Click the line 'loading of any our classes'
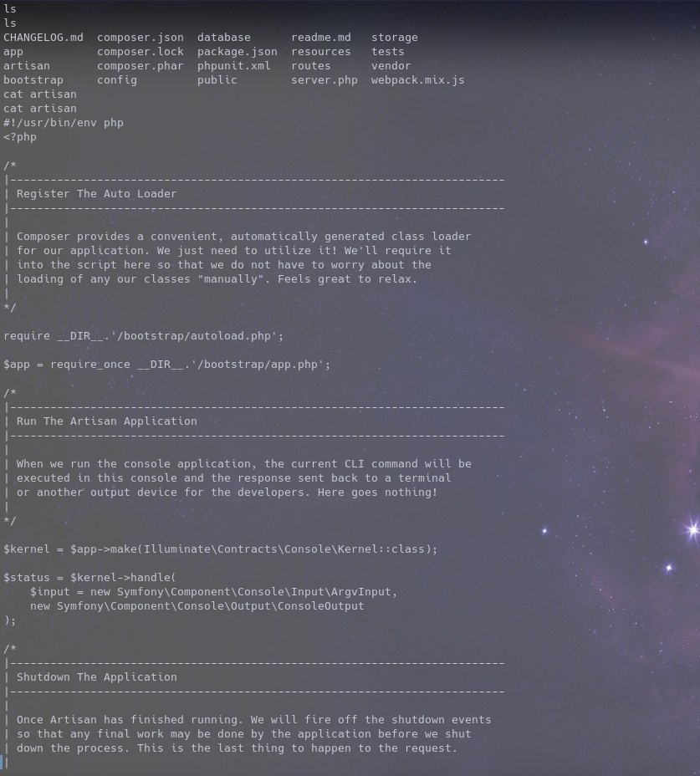Screen dimensions: 700x776 point(217,279)
